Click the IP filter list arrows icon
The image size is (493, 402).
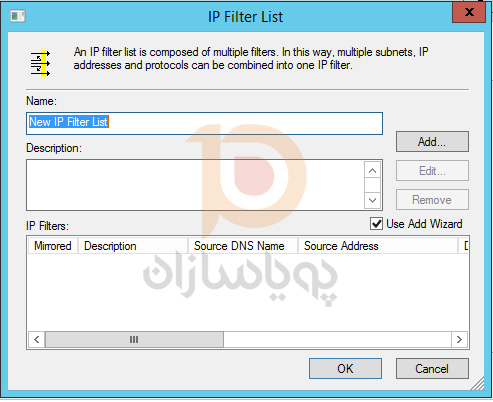click(40, 63)
